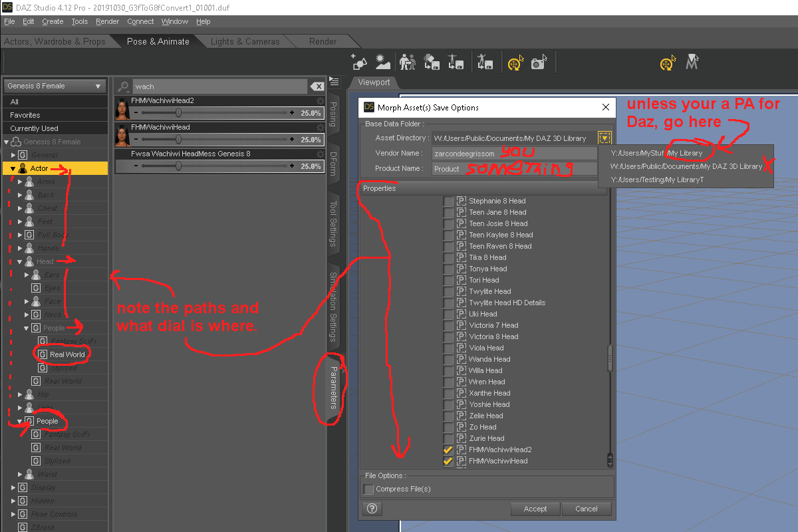Click the Vendor Name input field
Image resolution: width=798 pixels, height=532 pixels.
pyautogui.click(x=514, y=153)
